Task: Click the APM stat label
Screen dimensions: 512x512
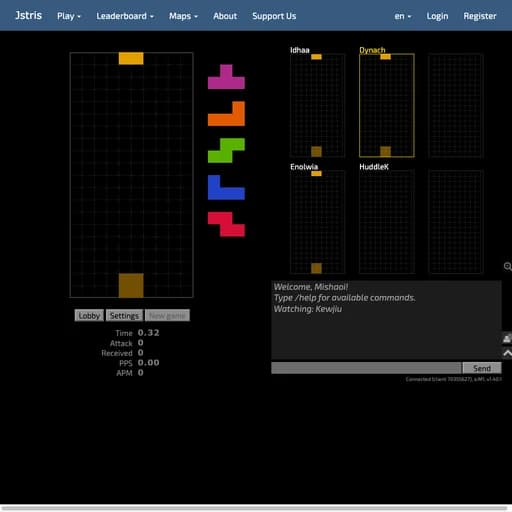Action: (x=124, y=373)
